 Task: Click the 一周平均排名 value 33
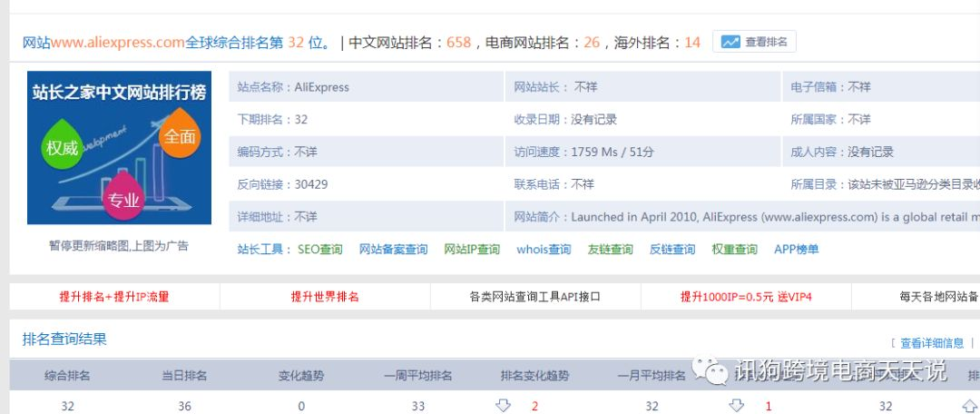[418, 406]
